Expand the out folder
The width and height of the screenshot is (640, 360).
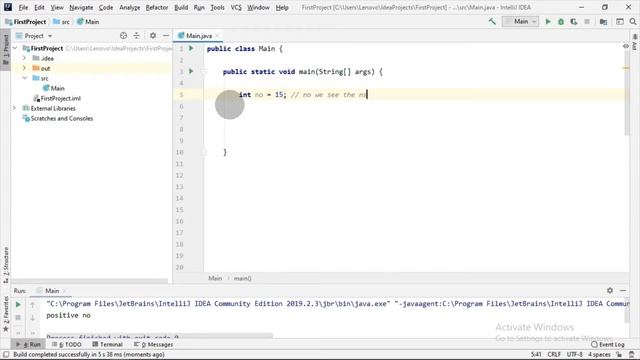pyautogui.click(x=24, y=68)
